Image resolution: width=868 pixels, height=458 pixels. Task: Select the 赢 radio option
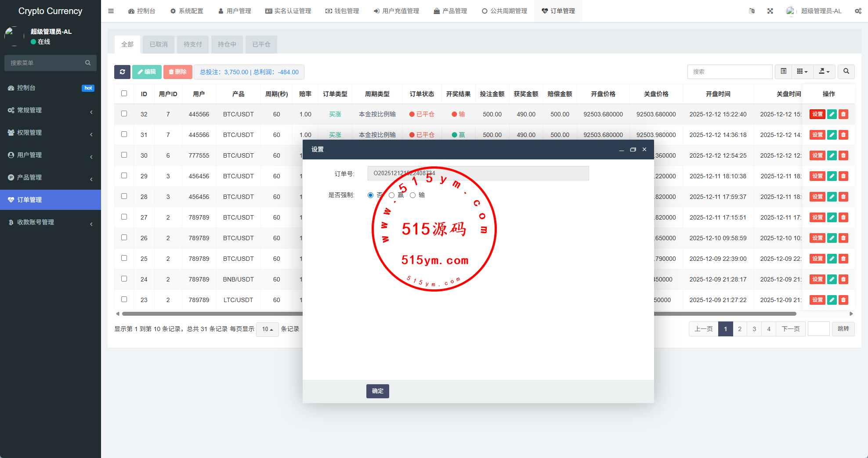click(392, 195)
